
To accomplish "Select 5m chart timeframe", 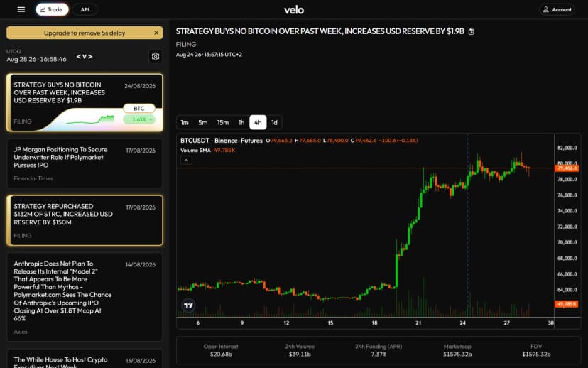I will [x=203, y=122].
